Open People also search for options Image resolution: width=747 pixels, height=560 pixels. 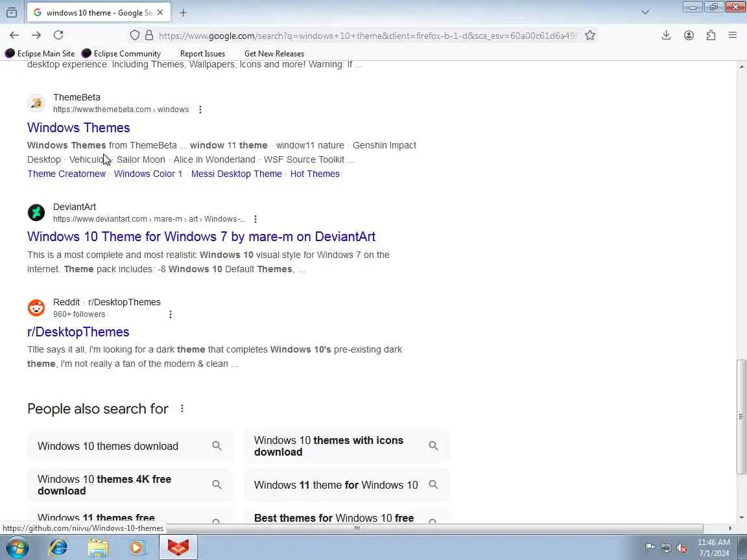tap(182, 408)
